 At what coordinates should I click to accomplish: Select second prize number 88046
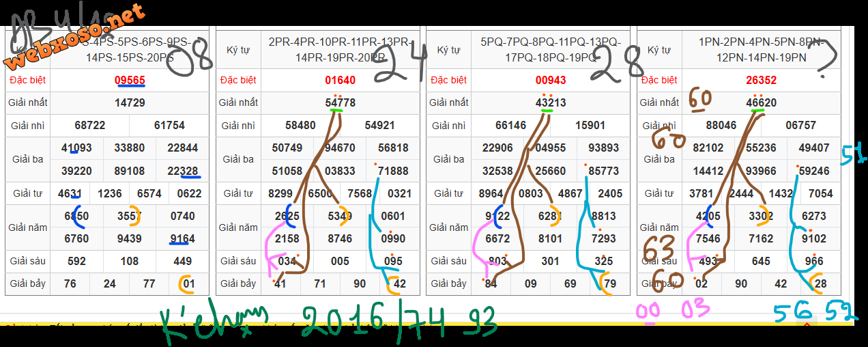coord(721,126)
